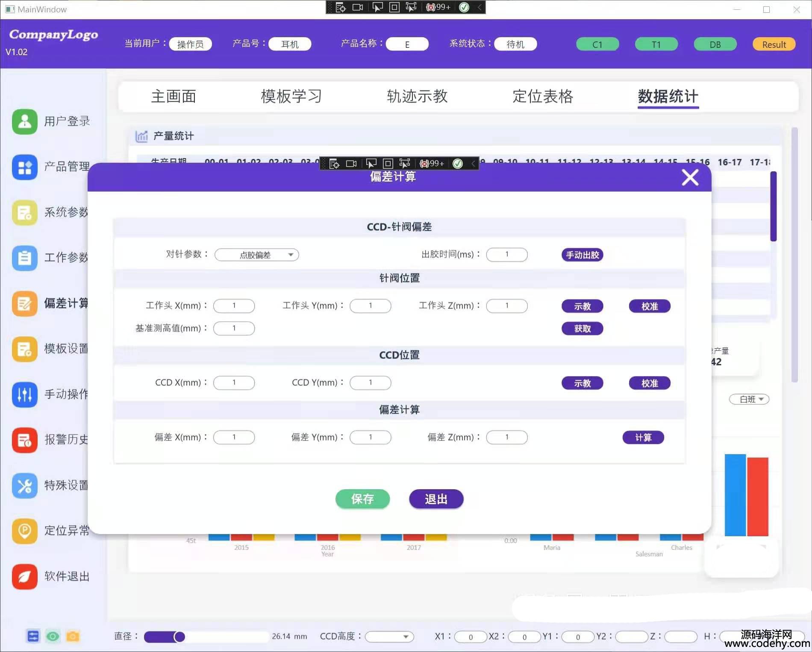This screenshot has height=652, width=812.
Task: Switch to the 模板学习 tab
Action: [291, 96]
